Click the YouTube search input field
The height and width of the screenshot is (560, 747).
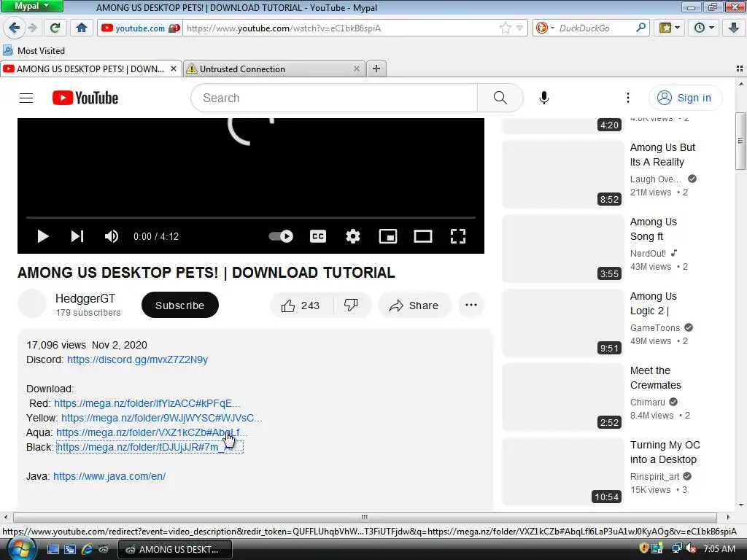334,98
